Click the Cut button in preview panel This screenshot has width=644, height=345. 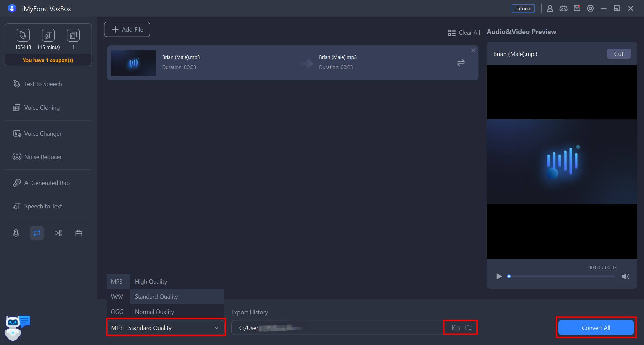point(619,54)
